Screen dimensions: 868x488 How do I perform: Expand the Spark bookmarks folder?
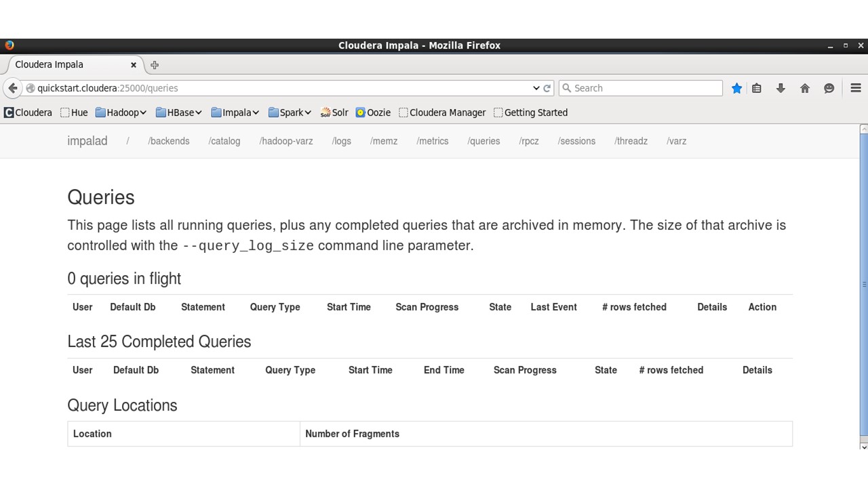(x=290, y=113)
